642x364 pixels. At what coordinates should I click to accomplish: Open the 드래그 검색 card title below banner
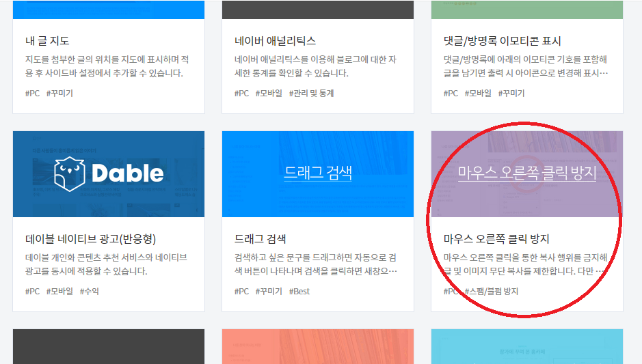tap(260, 239)
